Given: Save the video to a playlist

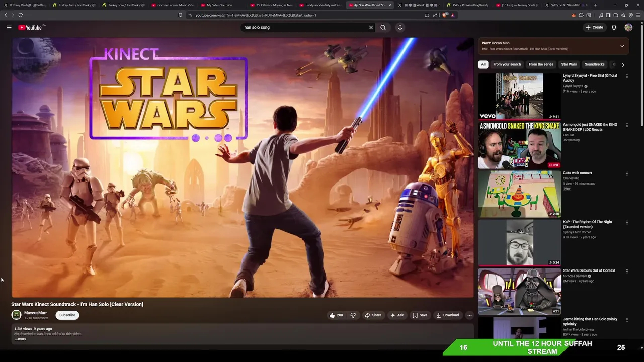Looking at the screenshot, I should click(x=420, y=315).
